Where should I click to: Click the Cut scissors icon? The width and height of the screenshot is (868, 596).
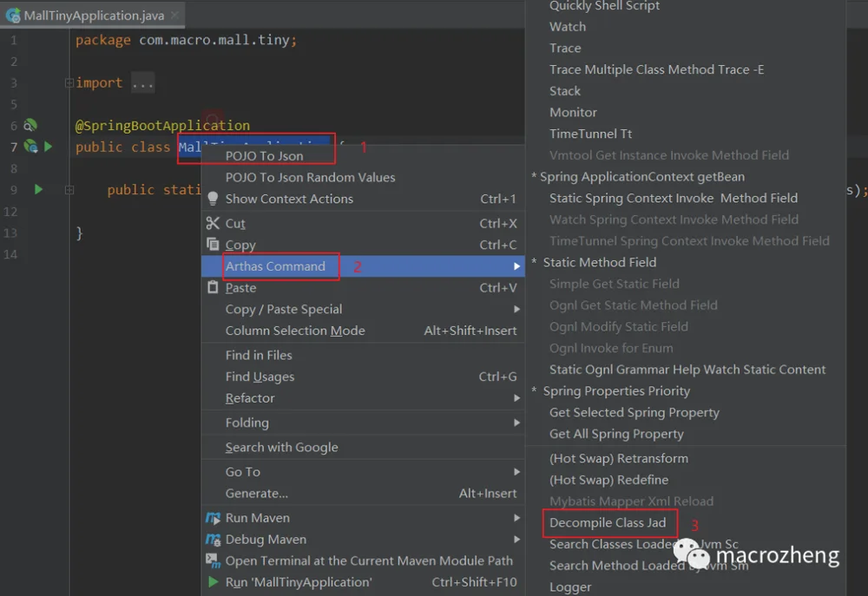213,223
